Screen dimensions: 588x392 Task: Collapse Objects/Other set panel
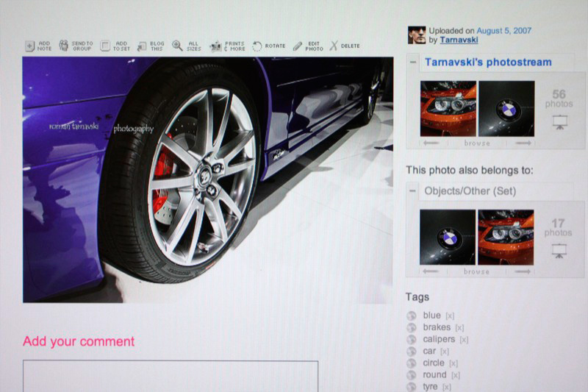coord(412,191)
